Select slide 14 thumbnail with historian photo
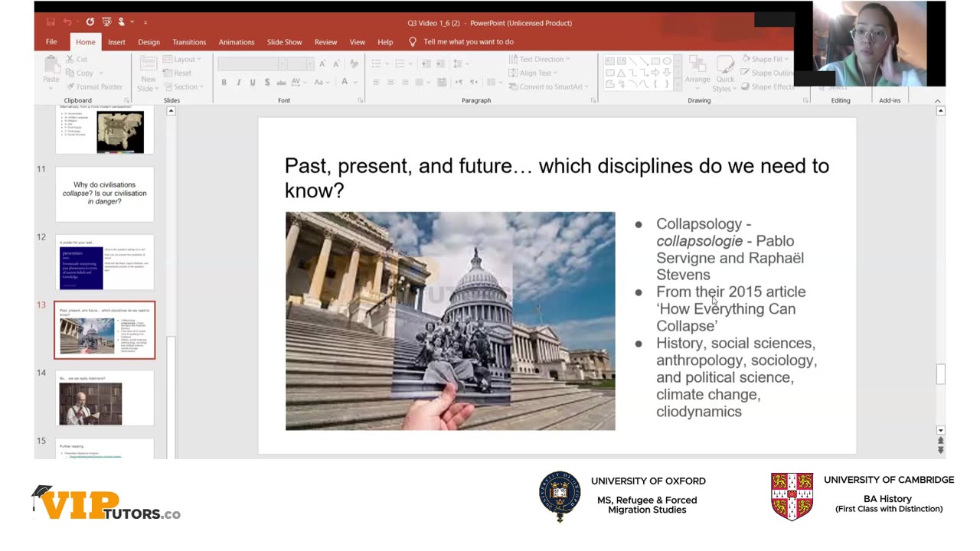The height and width of the screenshot is (551, 980). (104, 399)
